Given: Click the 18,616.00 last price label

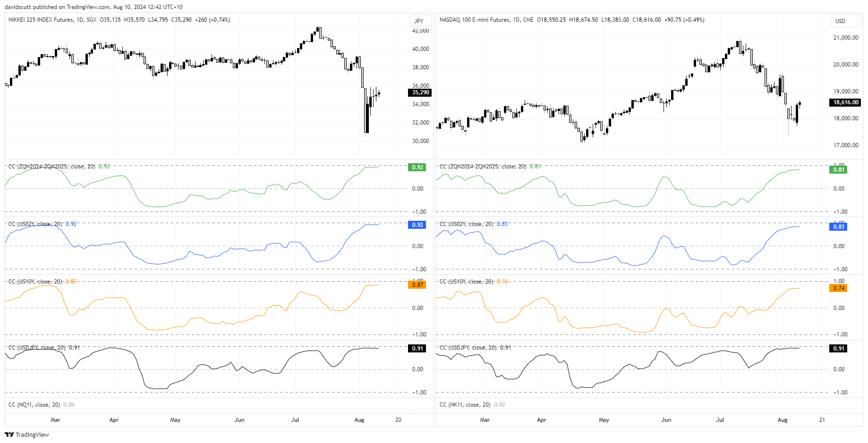Looking at the screenshot, I should tap(845, 102).
